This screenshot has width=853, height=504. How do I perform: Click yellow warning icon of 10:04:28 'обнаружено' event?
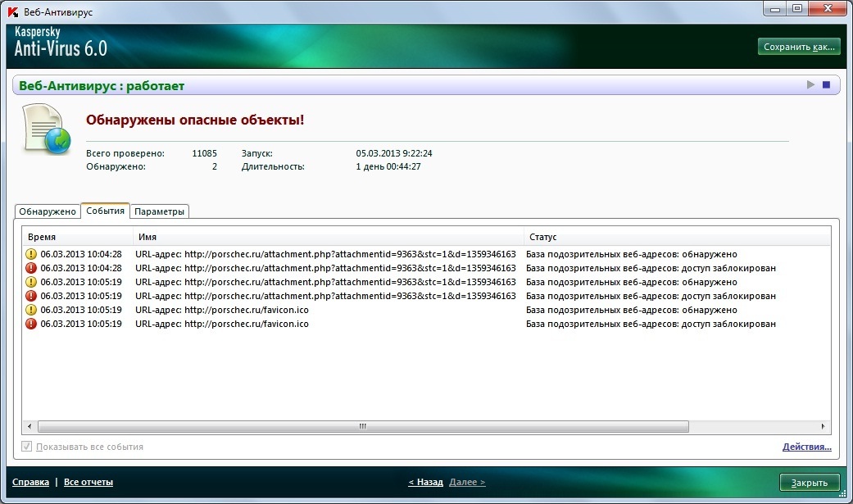click(31, 254)
